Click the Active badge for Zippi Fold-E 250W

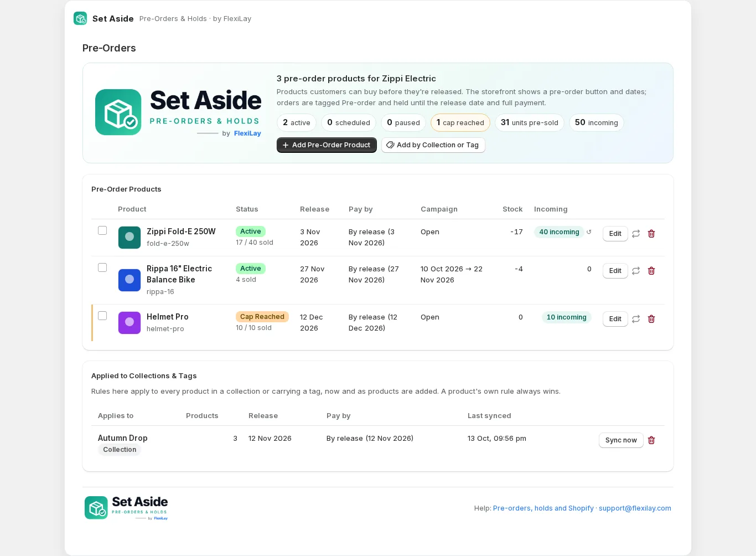pyautogui.click(x=251, y=231)
